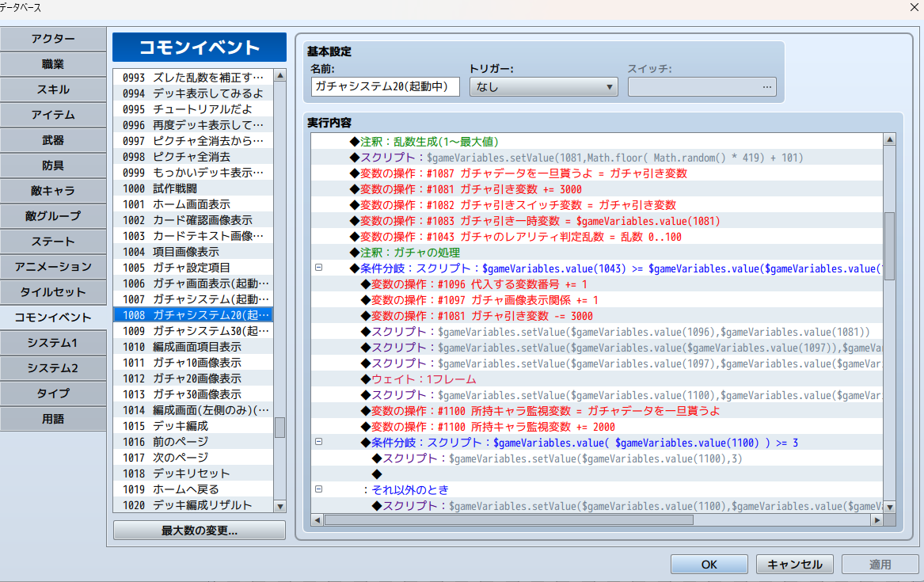Click the 実行内容 scroll-down arrow
924x582 pixels.
890,508
